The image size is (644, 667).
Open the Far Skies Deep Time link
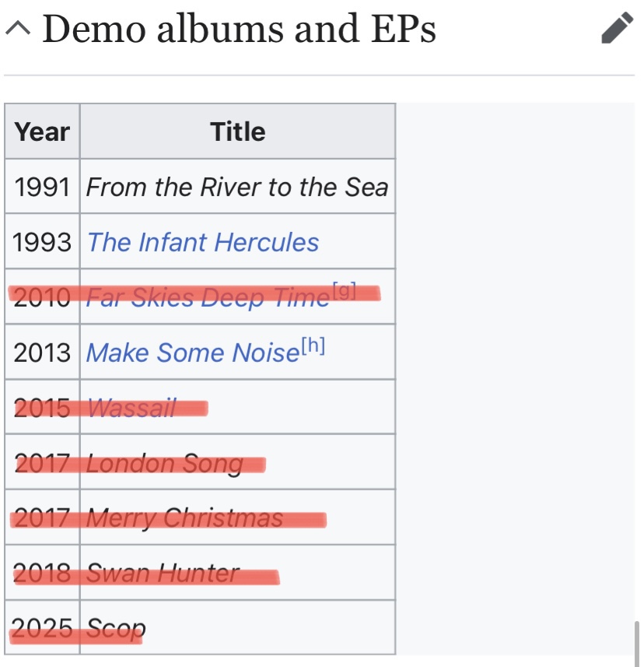pos(207,297)
